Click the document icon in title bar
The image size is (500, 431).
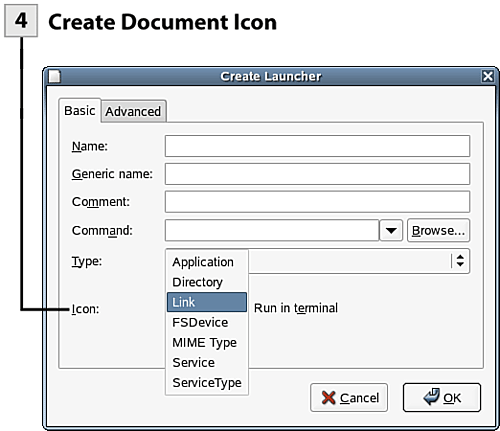54,76
